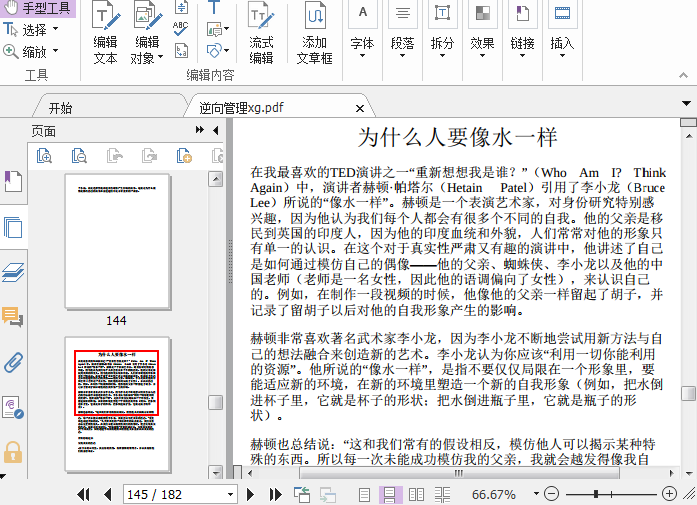
Task: Click the enlarge page thumbnails icon
Action: pyautogui.click(x=44, y=156)
